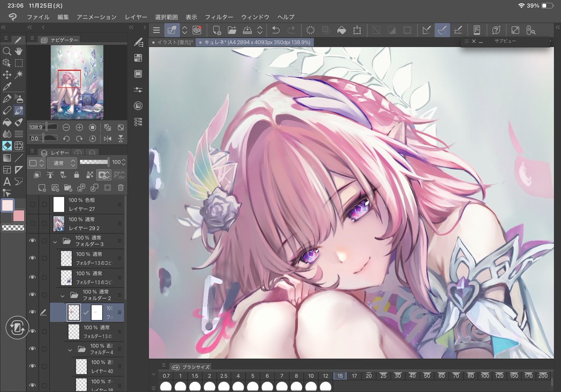The image size is (561, 392).
Task: Select the Pencil tool
Action: pos(7,110)
